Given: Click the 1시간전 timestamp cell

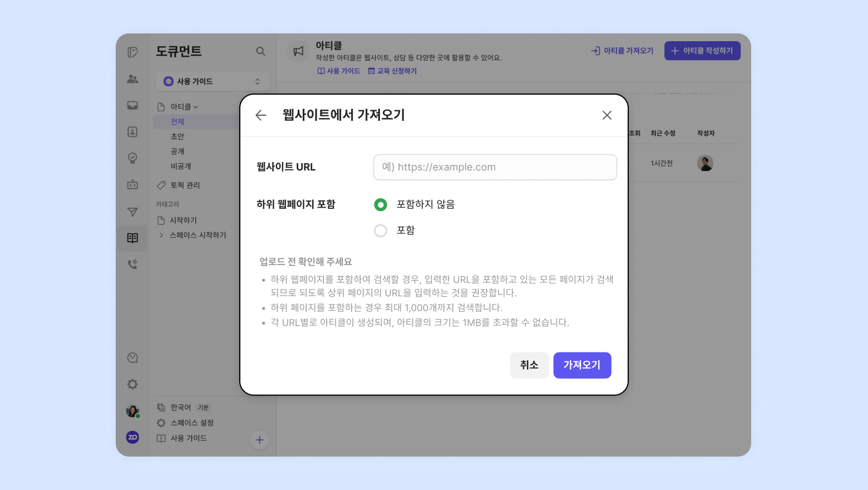Looking at the screenshot, I should tap(662, 163).
